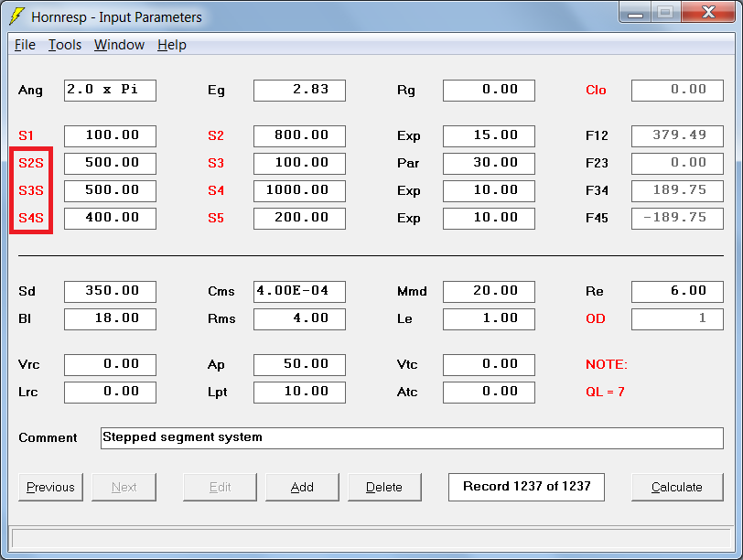Click the Par flare type label
Viewport: 743px width, 560px height.
click(408, 164)
